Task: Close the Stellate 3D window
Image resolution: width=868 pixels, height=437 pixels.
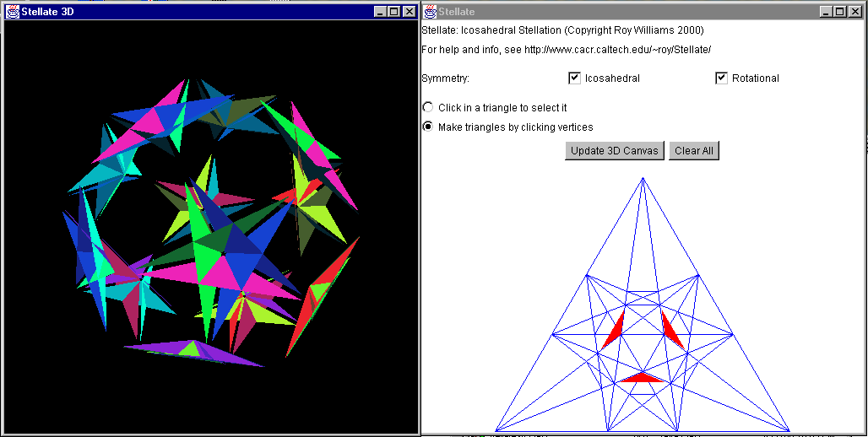Action: 409,12
